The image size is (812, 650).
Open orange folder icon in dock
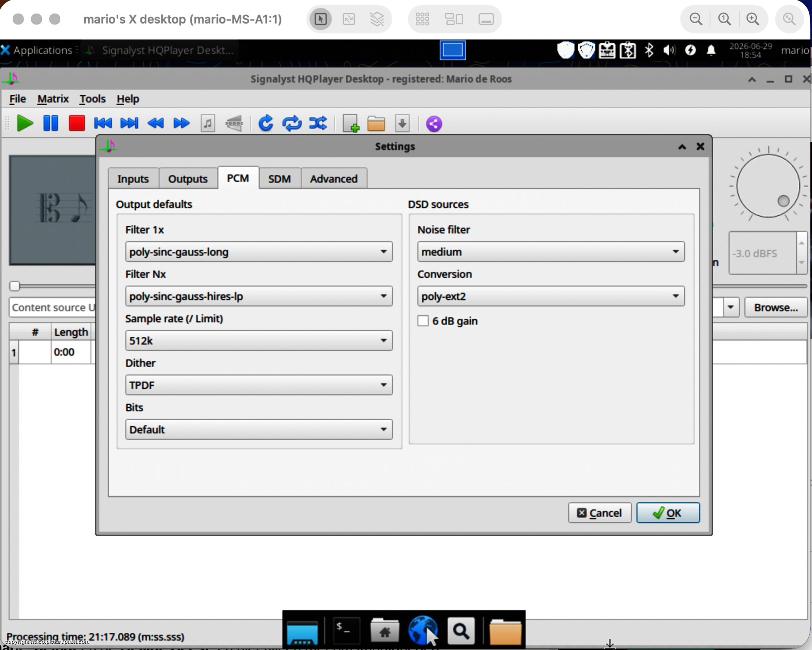click(505, 631)
